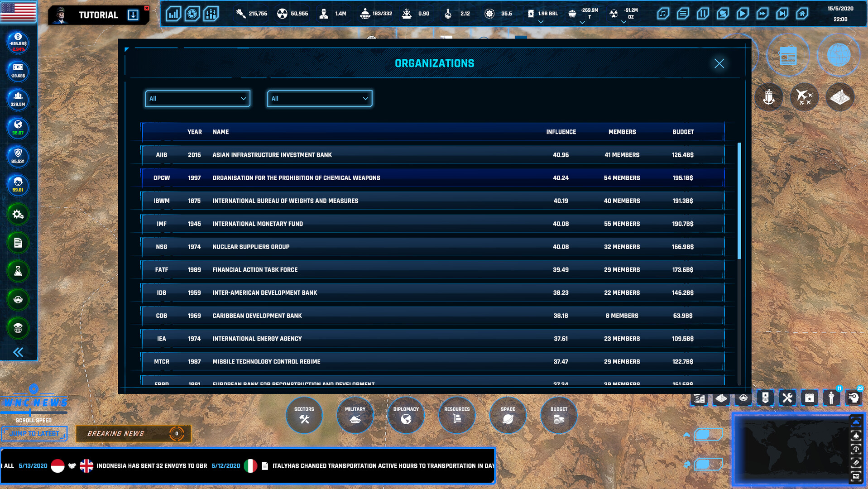The height and width of the screenshot is (489, 868).
Task: Open the newspaper circle icon
Action: point(788,55)
